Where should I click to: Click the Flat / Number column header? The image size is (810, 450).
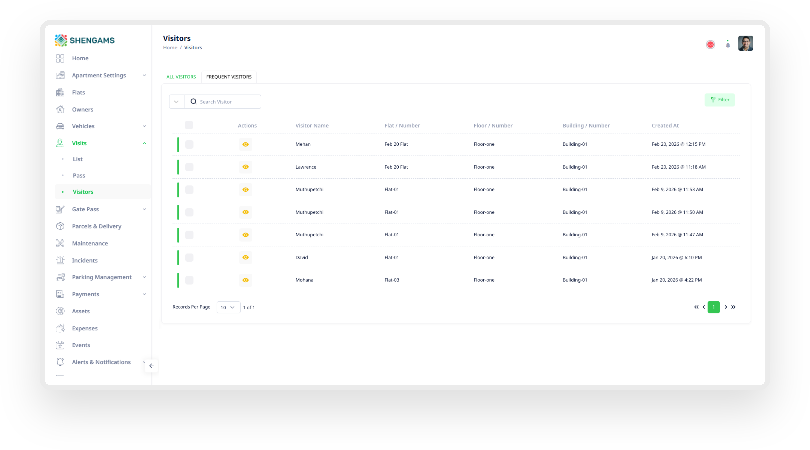(402, 126)
